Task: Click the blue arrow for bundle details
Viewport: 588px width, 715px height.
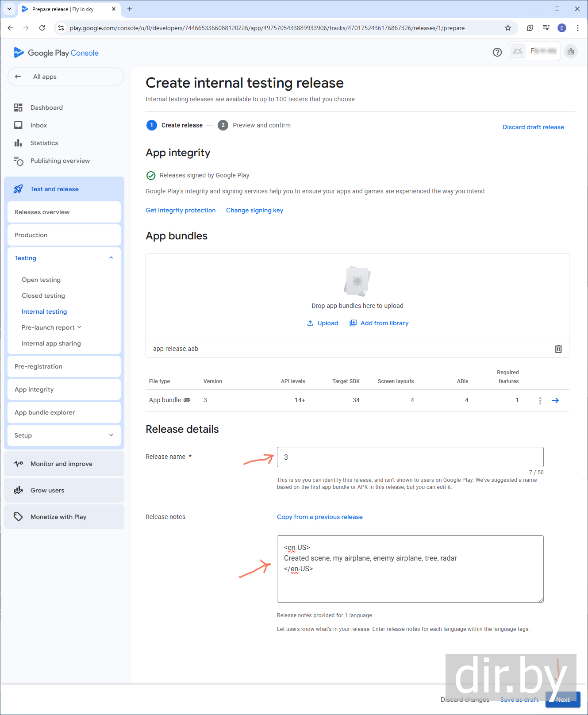Action: [x=555, y=400]
